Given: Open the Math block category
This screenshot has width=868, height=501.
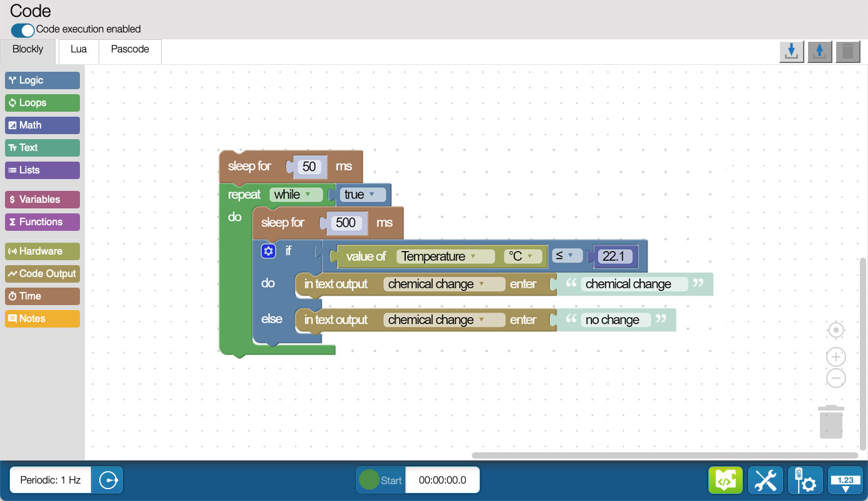Looking at the screenshot, I should 42,125.
